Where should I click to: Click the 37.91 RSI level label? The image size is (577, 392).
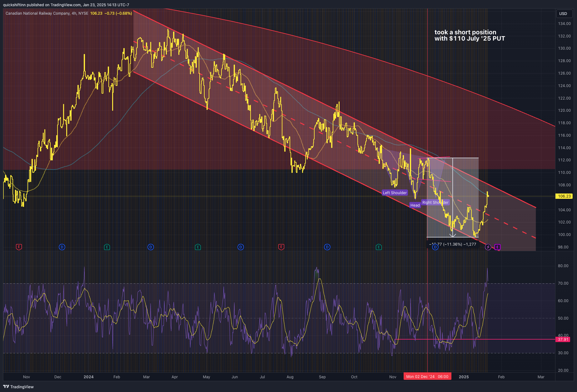[563, 339]
